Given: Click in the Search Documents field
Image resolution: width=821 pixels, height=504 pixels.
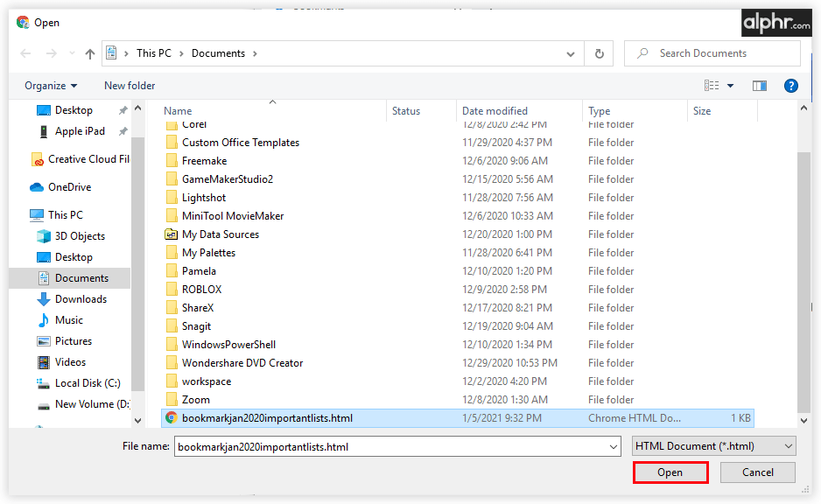Looking at the screenshot, I should (x=712, y=53).
